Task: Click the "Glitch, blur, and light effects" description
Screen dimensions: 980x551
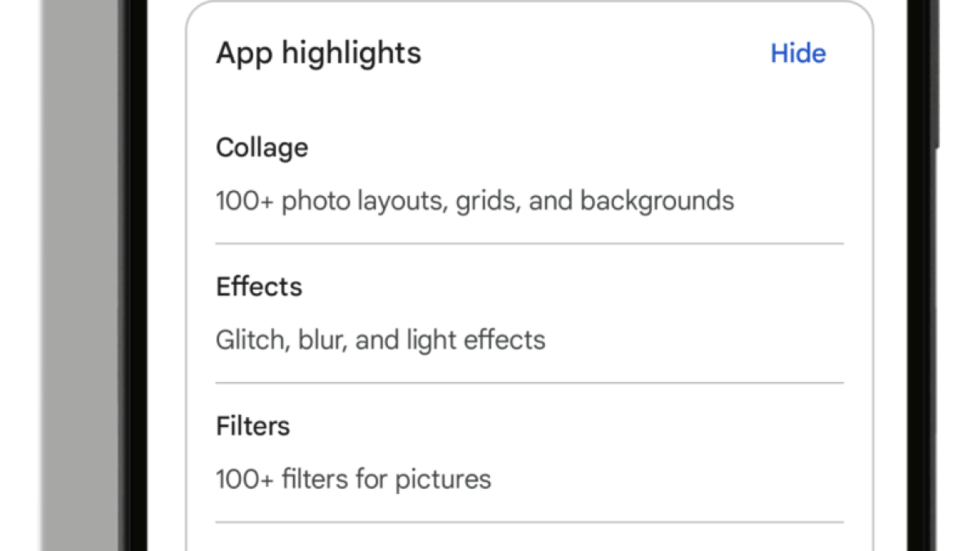Action: click(381, 340)
